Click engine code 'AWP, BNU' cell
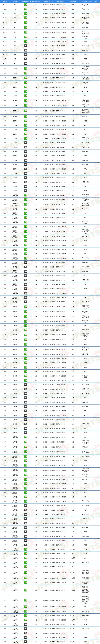 pos(85,578)
